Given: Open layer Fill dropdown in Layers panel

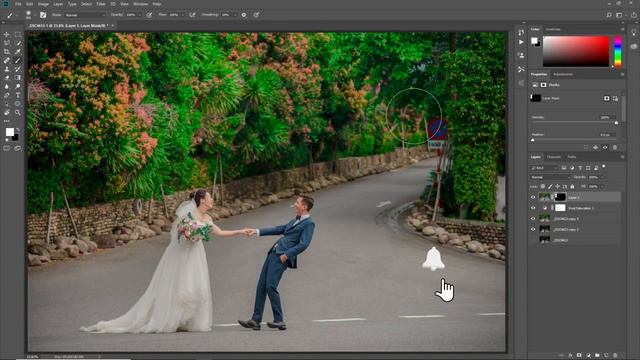Looking at the screenshot, I should pos(603,186).
